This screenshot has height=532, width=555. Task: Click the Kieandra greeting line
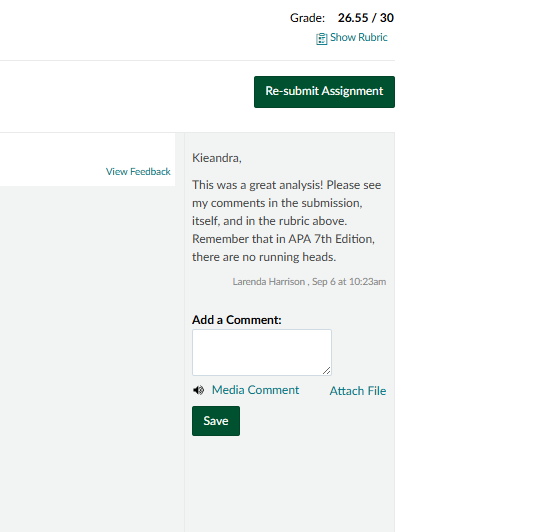217,158
